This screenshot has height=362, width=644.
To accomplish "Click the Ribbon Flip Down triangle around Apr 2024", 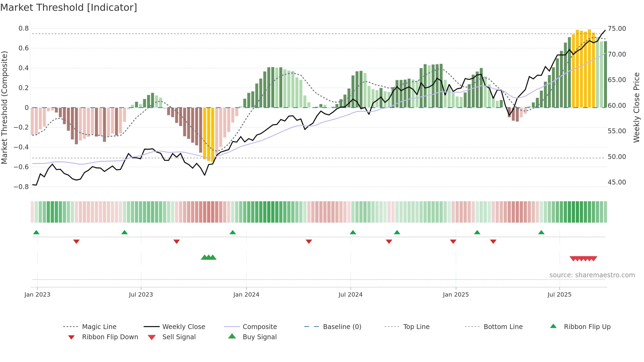I will [x=309, y=241].
